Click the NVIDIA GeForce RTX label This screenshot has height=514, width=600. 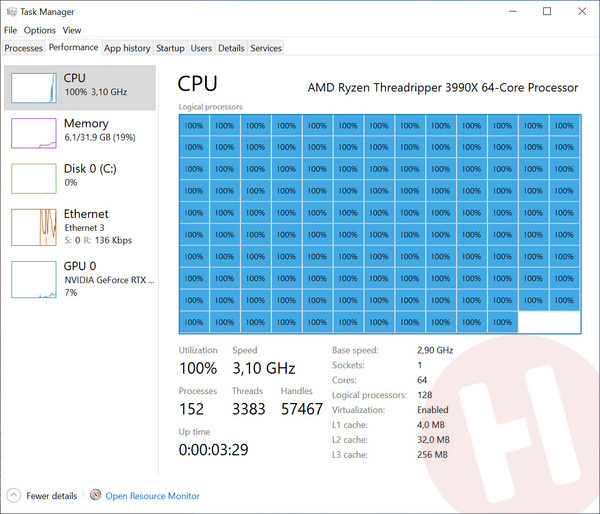(x=109, y=280)
